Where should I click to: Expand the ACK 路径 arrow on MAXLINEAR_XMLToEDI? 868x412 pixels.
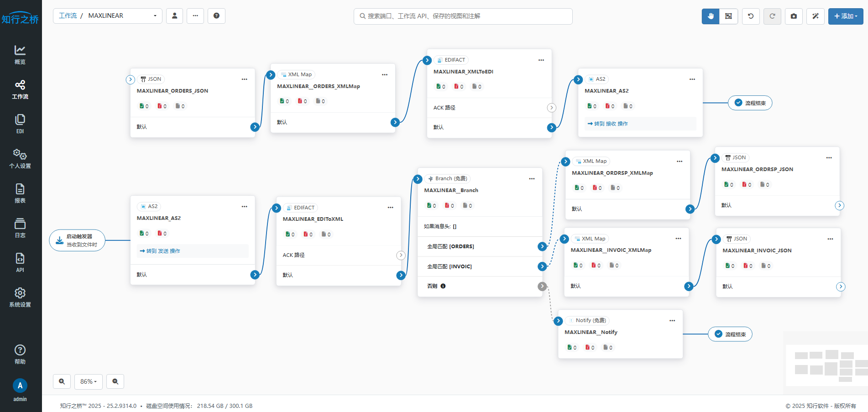point(551,108)
